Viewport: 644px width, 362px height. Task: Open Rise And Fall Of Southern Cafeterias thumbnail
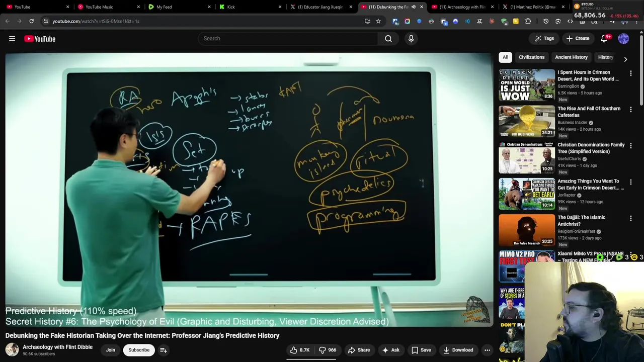pyautogui.click(x=527, y=121)
